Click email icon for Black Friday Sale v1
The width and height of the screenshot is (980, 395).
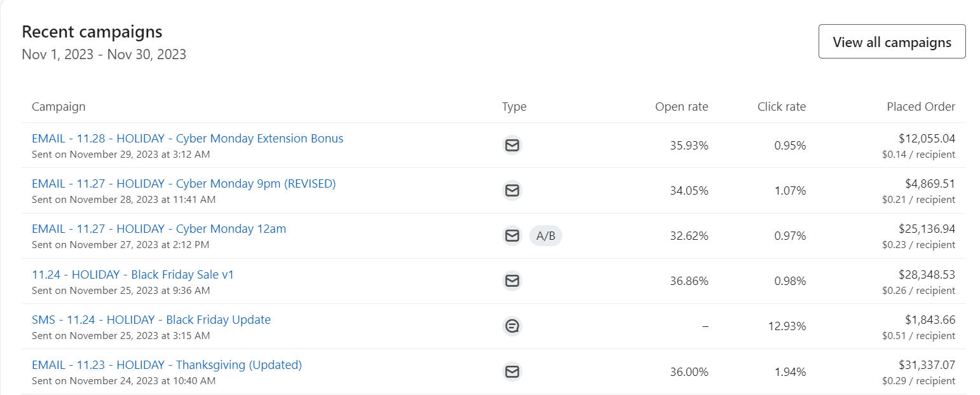tap(512, 281)
